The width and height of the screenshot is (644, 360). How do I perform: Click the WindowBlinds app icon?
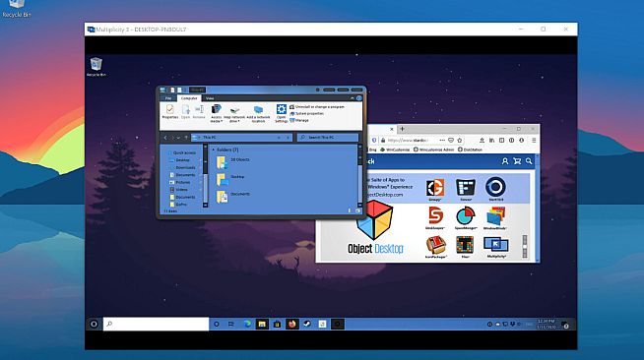pos(495,216)
